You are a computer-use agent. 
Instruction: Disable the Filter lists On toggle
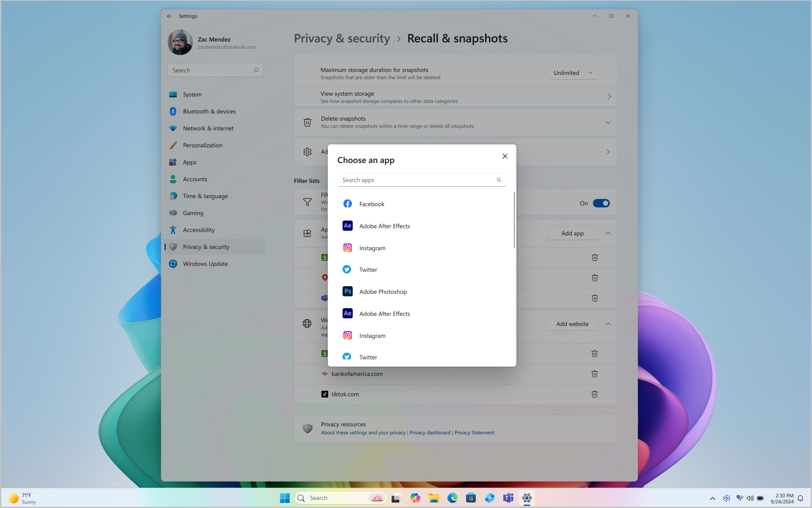tap(601, 203)
